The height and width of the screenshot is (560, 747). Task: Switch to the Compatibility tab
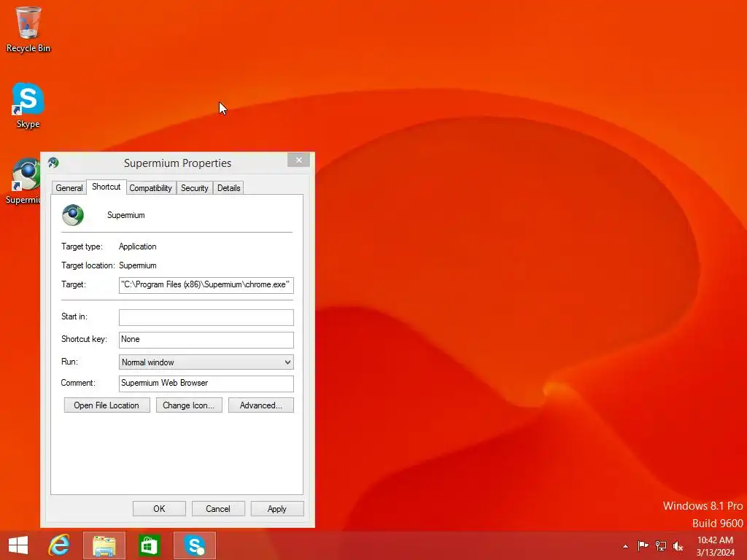(150, 187)
